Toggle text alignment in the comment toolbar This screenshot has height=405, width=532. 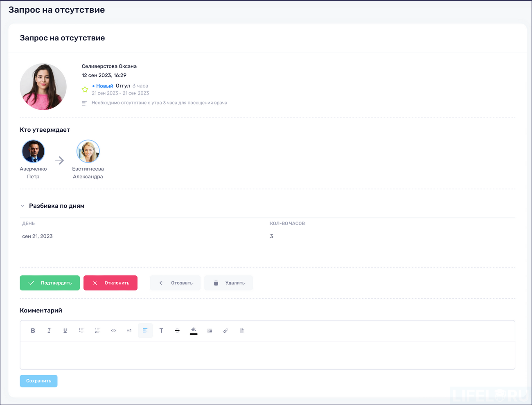[x=145, y=331]
